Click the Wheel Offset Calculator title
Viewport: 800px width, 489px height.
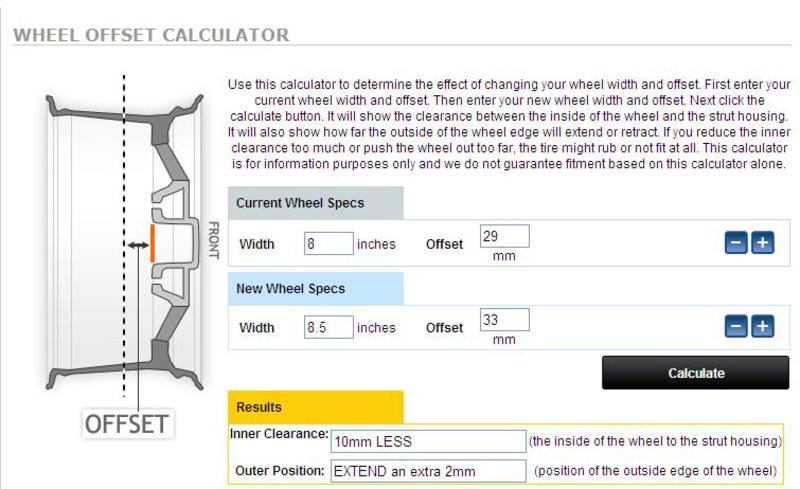click(x=150, y=35)
